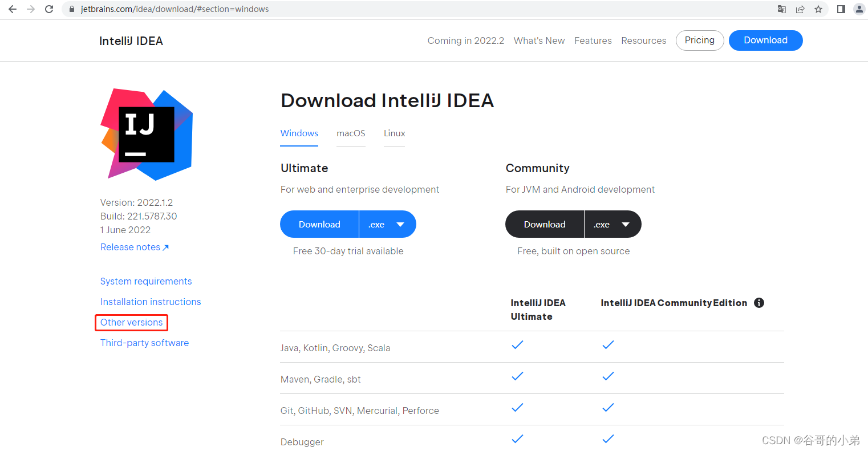Click the browser back arrow
The image size is (868, 451).
pos(13,9)
